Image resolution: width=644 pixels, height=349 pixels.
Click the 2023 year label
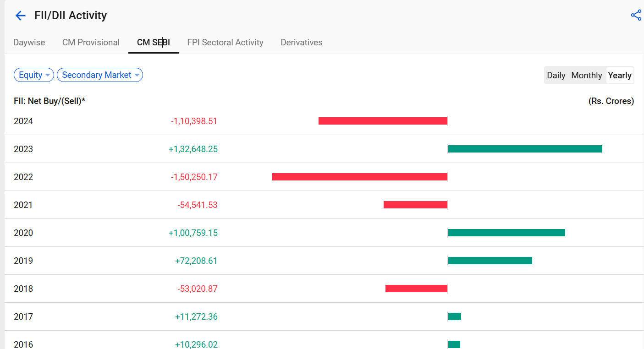23,149
